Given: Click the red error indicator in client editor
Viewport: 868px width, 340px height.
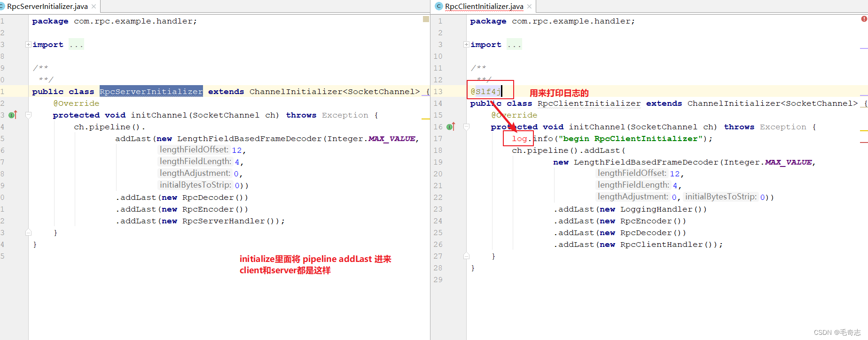Looking at the screenshot, I should click(864, 19).
